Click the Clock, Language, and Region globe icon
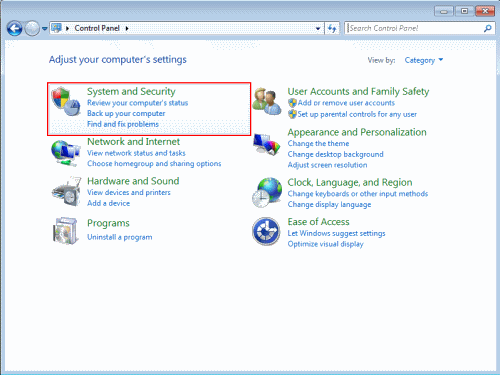 pyautogui.click(x=267, y=192)
